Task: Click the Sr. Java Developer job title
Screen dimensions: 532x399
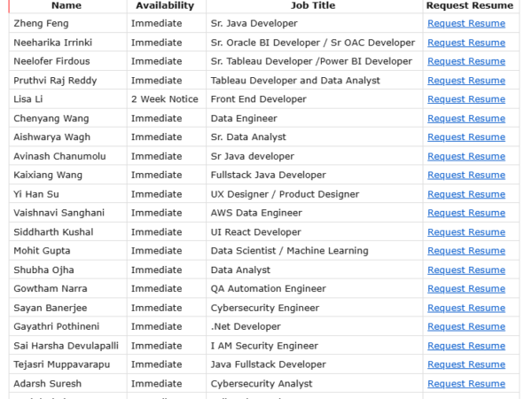Action: tap(254, 23)
